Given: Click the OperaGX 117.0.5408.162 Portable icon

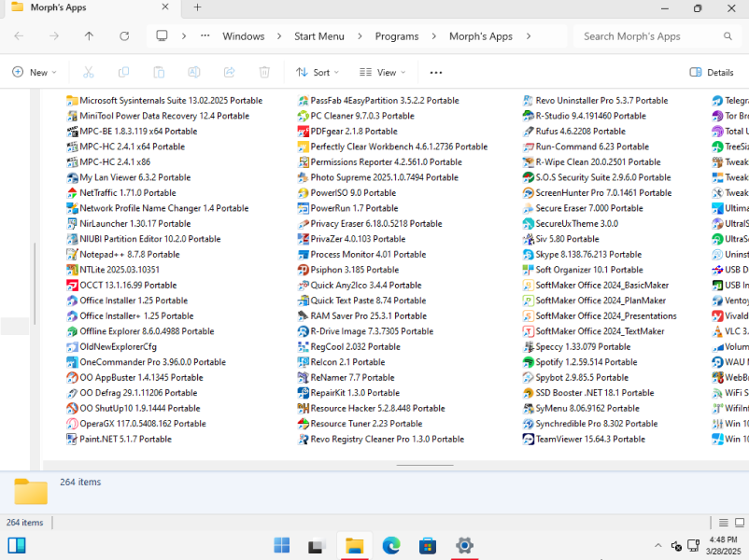Looking at the screenshot, I should 72,424.
